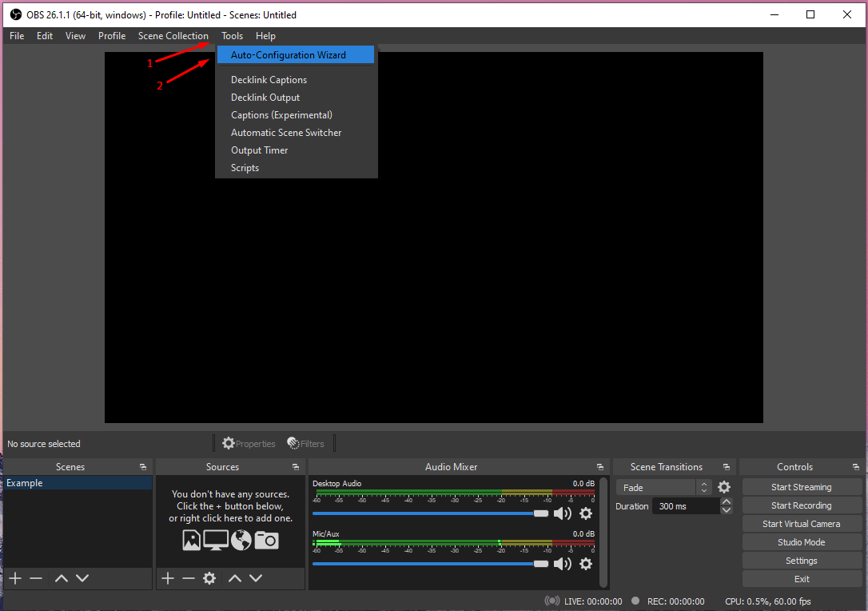The image size is (868, 611).
Task: Move source up in Sources list
Action: coord(235,578)
